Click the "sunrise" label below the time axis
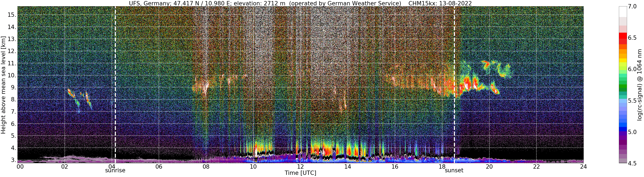Viewport: 644px width, 177px height. tap(115, 171)
